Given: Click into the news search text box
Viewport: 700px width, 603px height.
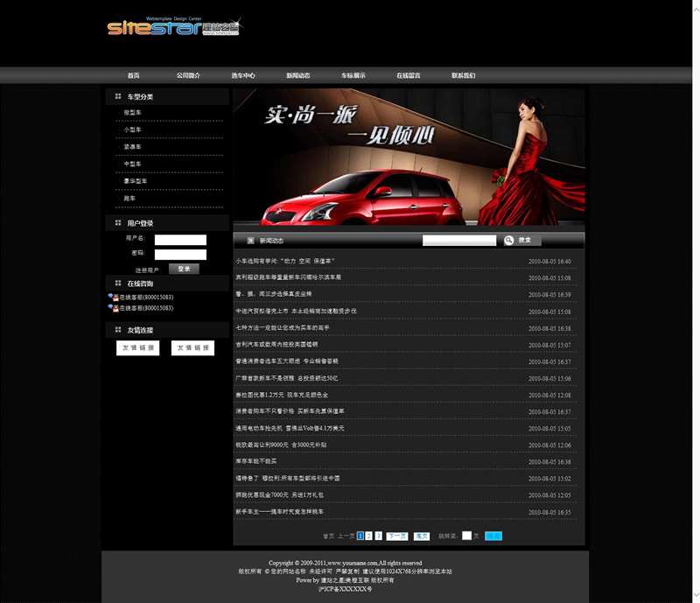Looking at the screenshot, I should (459, 240).
